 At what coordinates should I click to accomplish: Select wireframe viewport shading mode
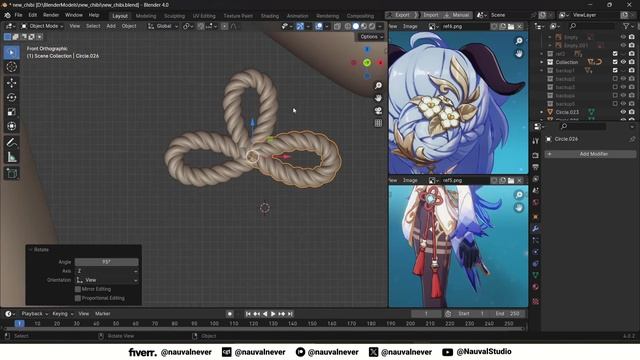click(348, 26)
